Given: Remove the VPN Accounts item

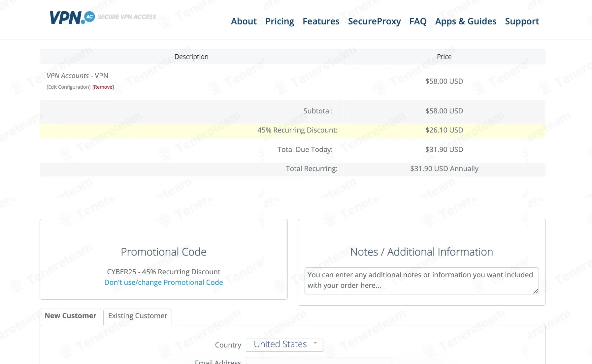Looking at the screenshot, I should point(103,87).
